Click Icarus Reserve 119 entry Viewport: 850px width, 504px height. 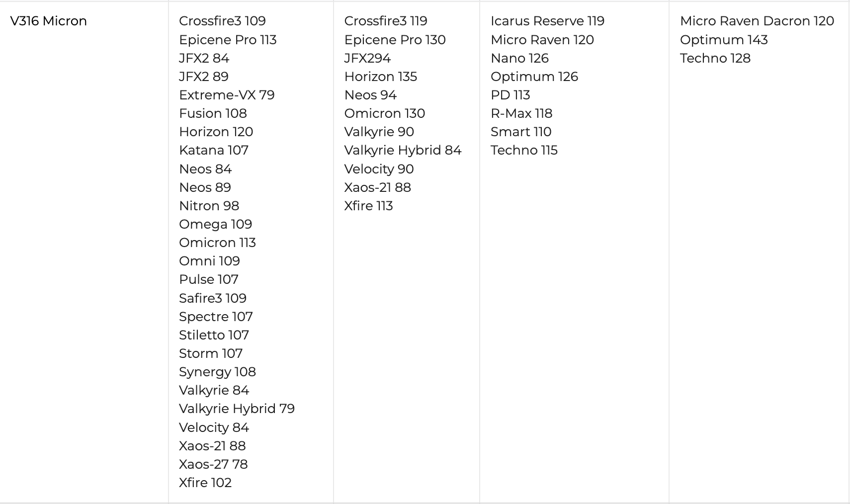tap(547, 21)
